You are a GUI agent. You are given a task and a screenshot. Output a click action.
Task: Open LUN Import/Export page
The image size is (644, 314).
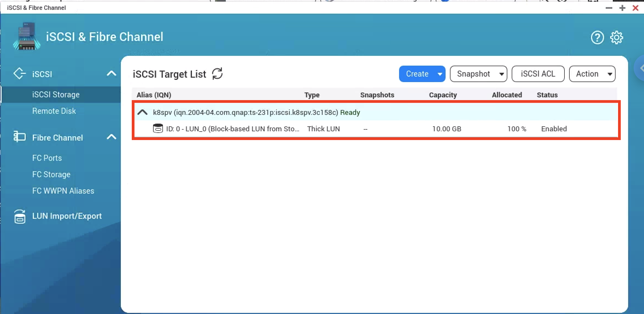67,216
